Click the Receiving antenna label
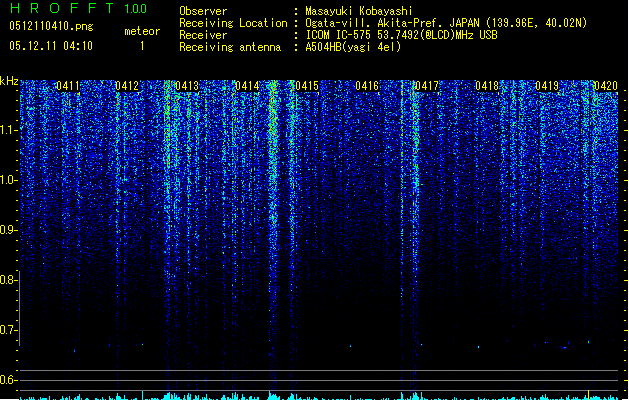 (230, 47)
